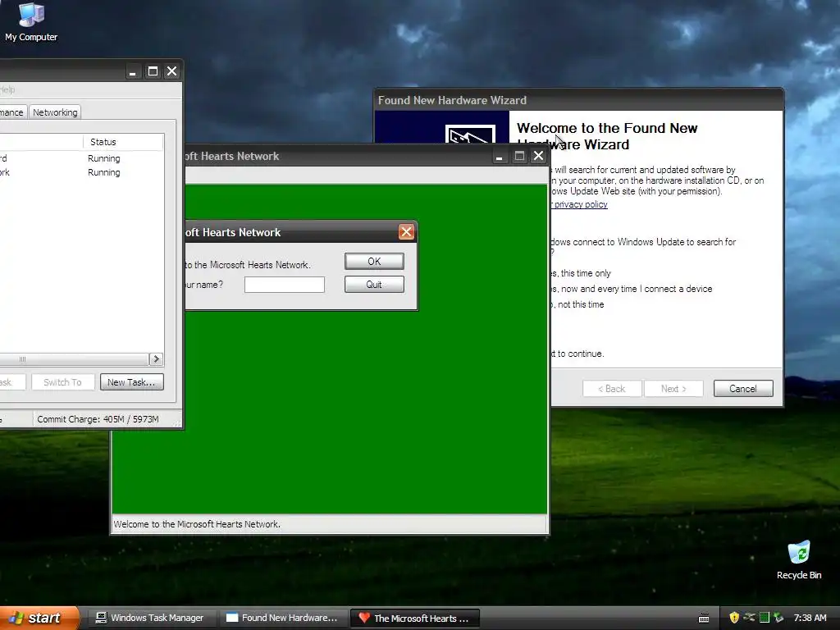Select The Microsoft Hearts taskbar button
Image resolution: width=840 pixels, height=630 pixels.
(x=414, y=618)
